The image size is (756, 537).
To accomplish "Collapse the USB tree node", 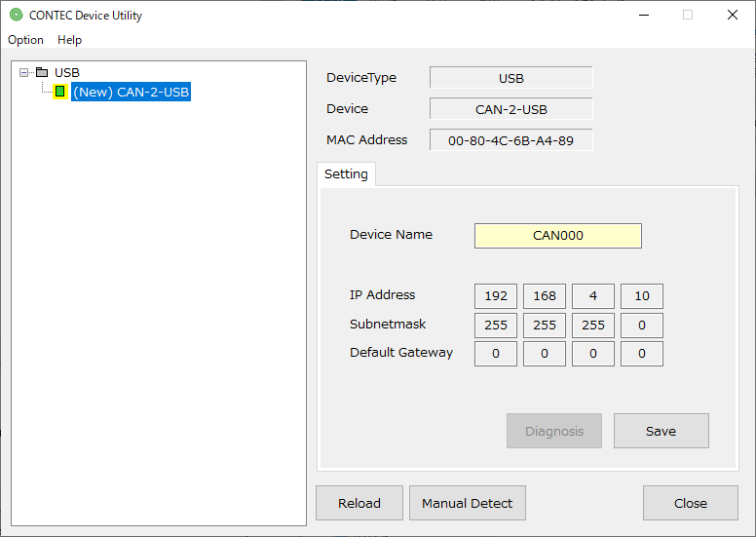I will point(23,73).
